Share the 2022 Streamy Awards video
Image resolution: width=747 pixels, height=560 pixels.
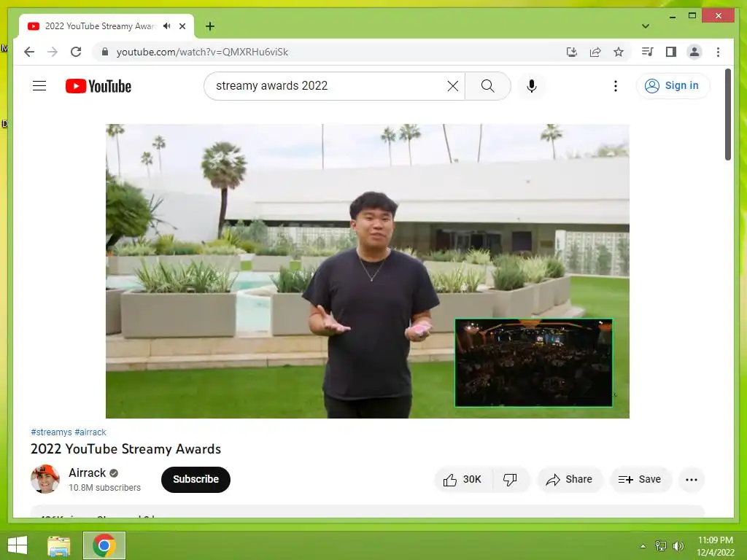pyautogui.click(x=570, y=480)
